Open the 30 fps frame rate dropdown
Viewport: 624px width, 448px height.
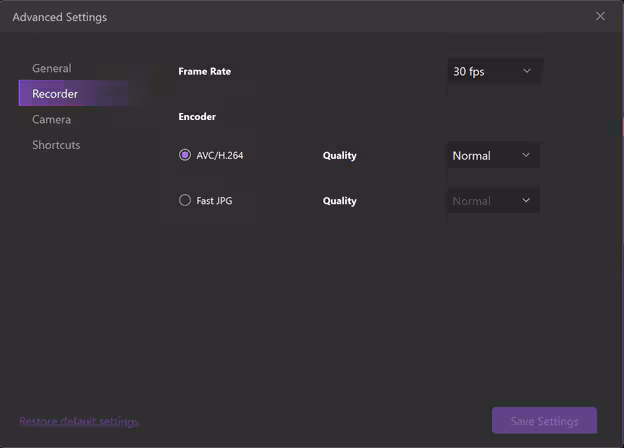[x=492, y=71]
